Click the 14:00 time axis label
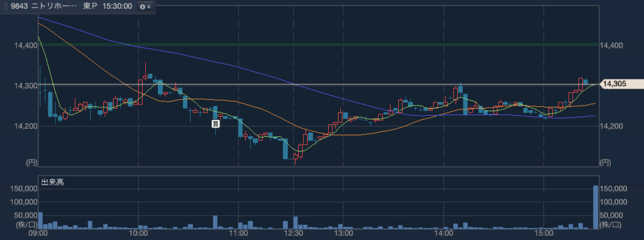 (x=443, y=234)
